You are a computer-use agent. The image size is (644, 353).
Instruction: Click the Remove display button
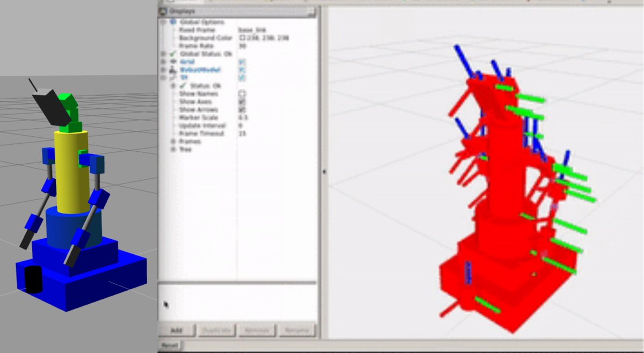(257, 330)
